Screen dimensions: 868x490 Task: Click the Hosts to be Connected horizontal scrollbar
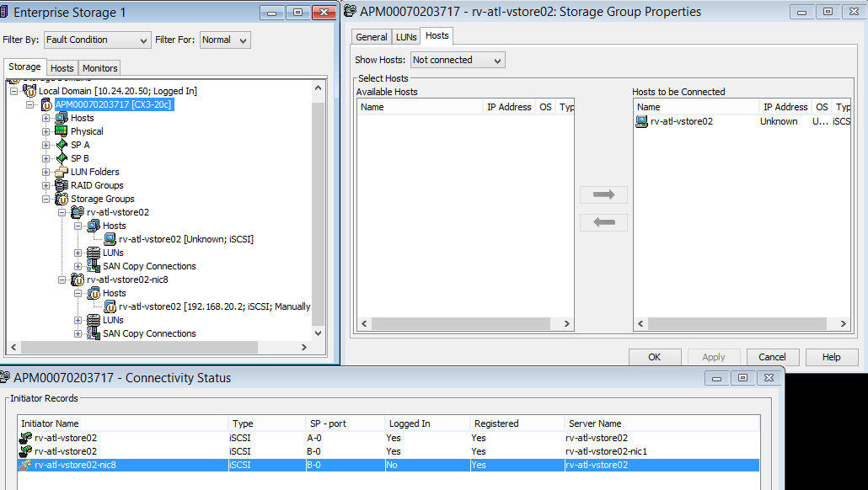click(742, 323)
